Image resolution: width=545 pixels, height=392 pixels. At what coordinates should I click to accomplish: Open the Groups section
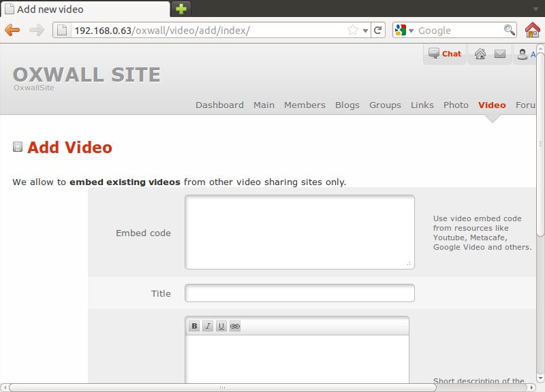coord(385,105)
